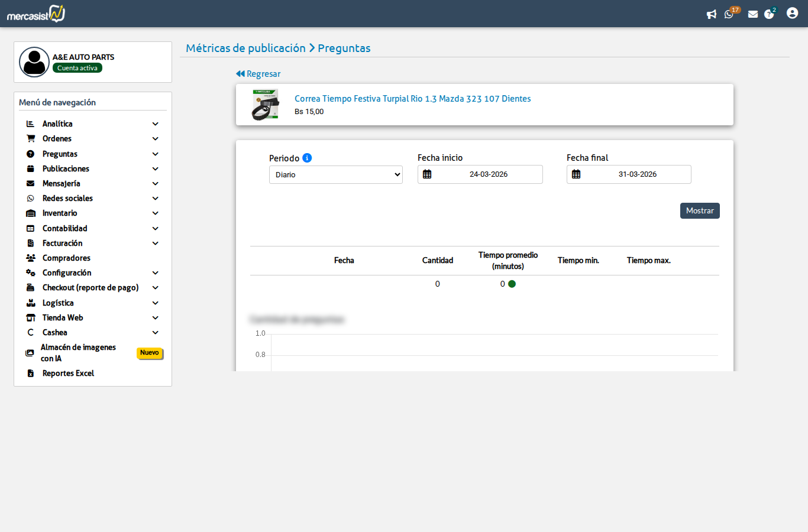Click the Periodo info icon
This screenshot has height=532, width=808.
click(x=307, y=158)
